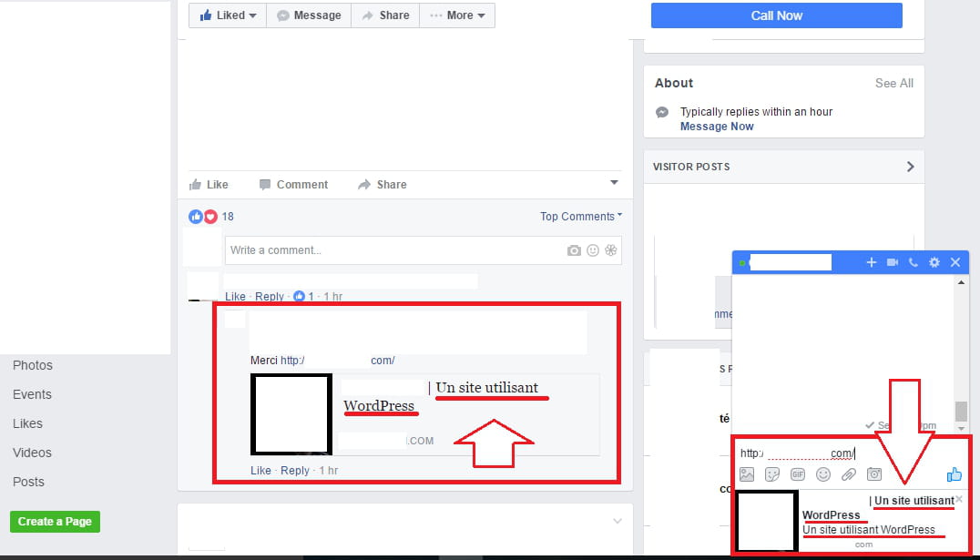Send a thumbs-up in chat
This screenshot has height=560, width=980.
pyautogui.click(x=954, y=474)
